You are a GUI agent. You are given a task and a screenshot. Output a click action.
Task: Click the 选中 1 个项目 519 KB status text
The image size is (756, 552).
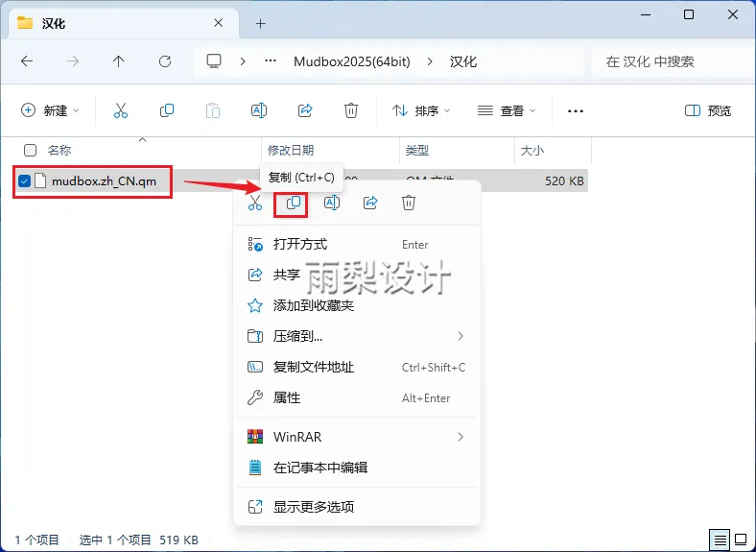coord(139,540)
